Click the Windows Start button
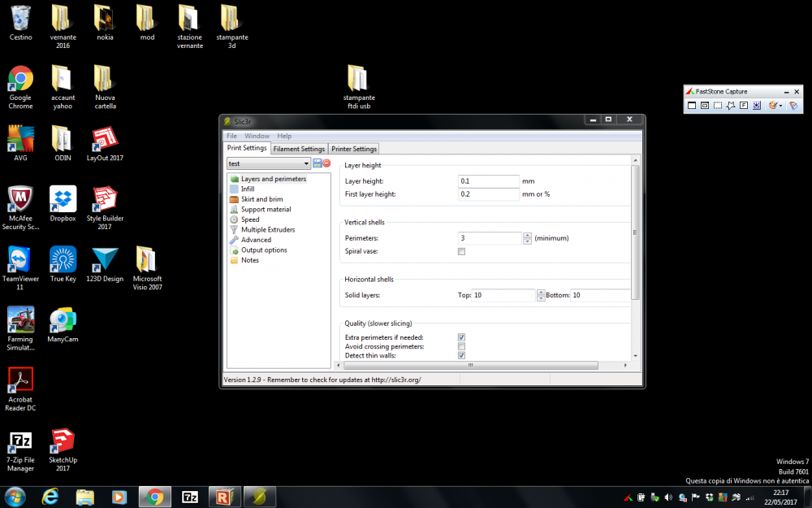 coord(15,496)
